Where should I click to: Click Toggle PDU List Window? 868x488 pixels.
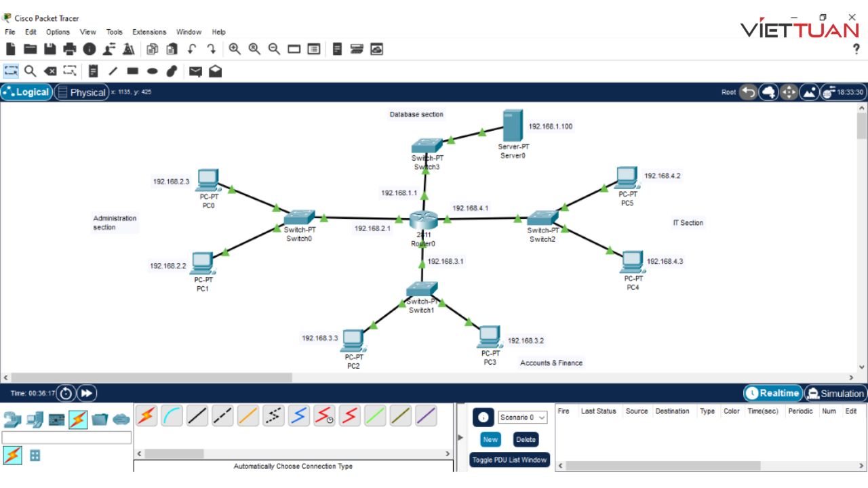tap(509, 460)
